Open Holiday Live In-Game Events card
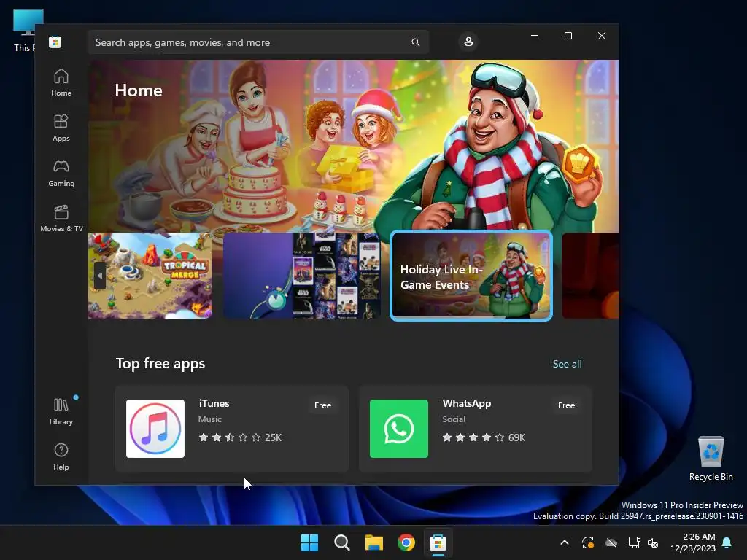Screen dimensions: 747x560 pos(471,276)
